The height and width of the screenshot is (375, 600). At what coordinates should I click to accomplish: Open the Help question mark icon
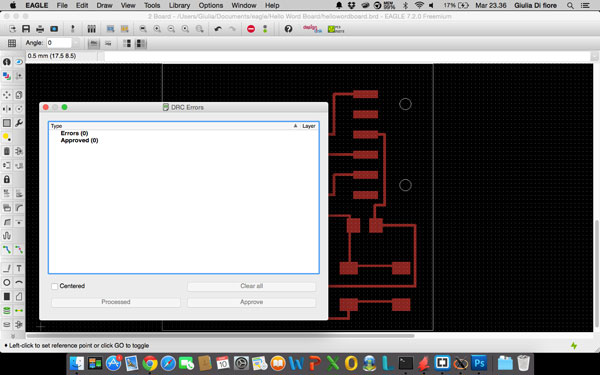pos(289,29)
